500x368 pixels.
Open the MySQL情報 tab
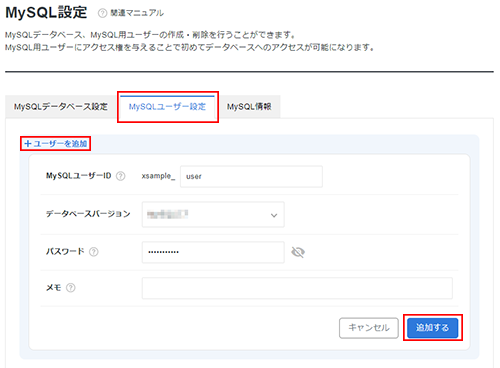coord(249,107)
